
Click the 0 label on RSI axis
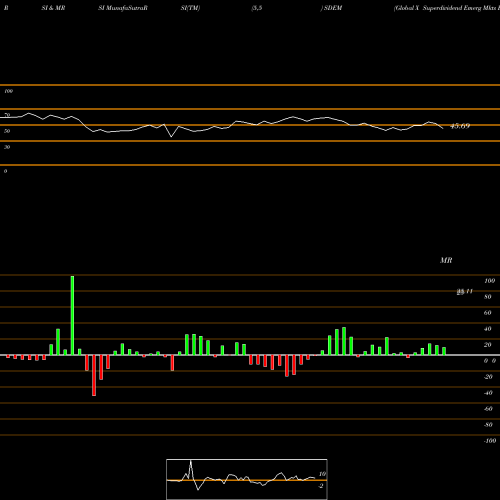5,171
